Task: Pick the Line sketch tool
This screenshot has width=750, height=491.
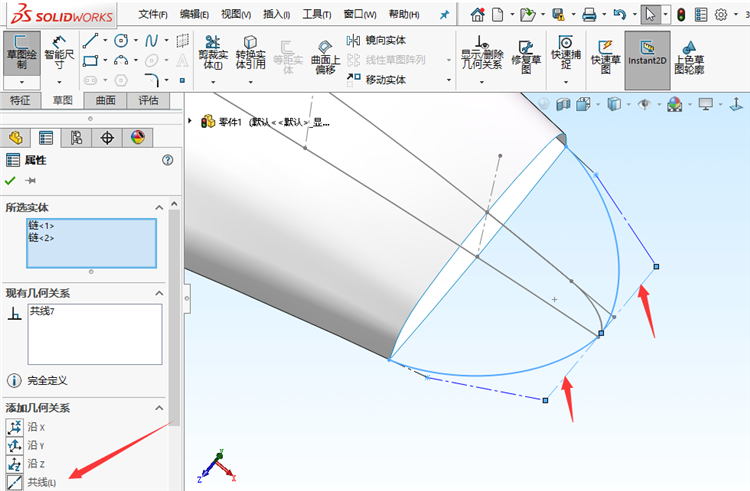Action: 90,41
